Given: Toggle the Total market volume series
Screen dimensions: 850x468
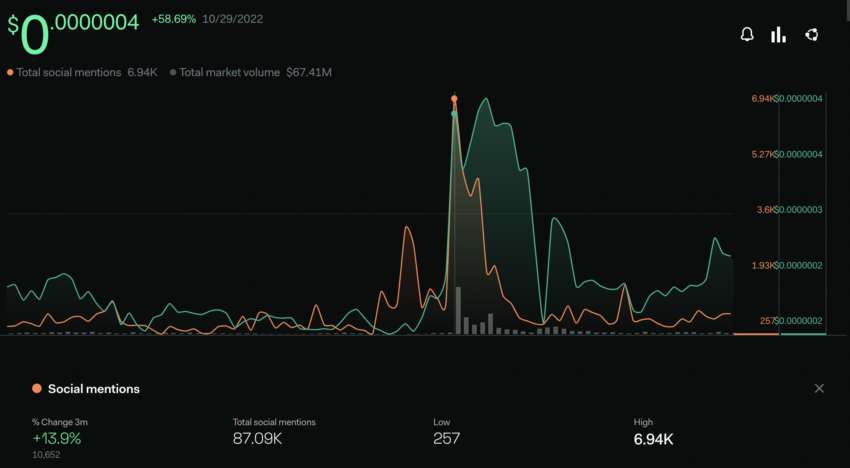Looking at the screenshot, I should 250,72.
